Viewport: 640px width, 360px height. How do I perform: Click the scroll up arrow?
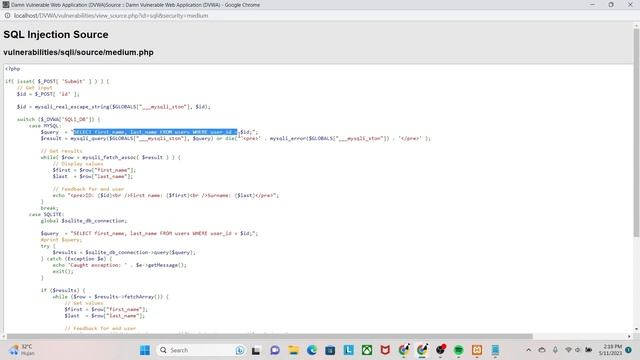coord(636,26)
